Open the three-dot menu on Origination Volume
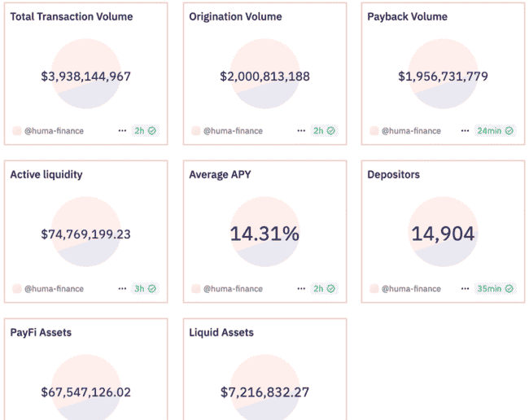529x420 pixels. pyautogui.click(x=301, y=130)
